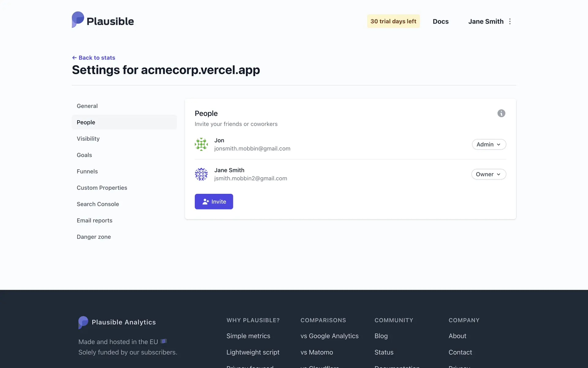This screenshot has height=368, width=588.
Task: Open Jane Smith's Owner role dropdown
Action: [488, 174]
